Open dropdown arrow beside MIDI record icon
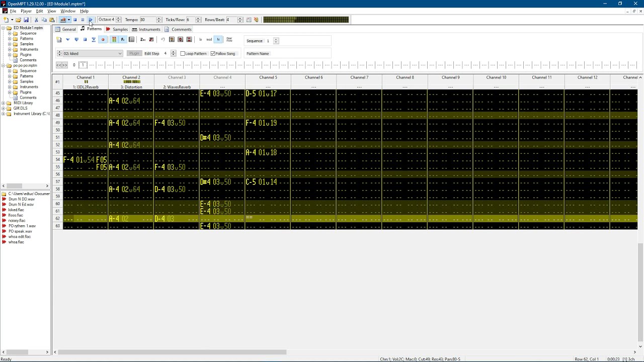 pyautogui.click(x=68, y=20)
